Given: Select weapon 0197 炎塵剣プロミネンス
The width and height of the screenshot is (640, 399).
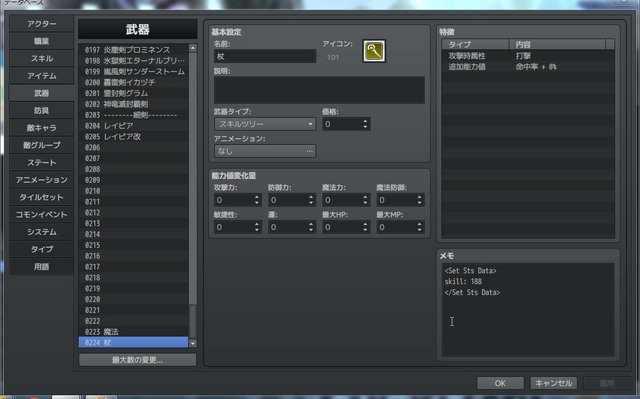Looking at the screenshot, I should pyautogui.click(x=133, y=50).
